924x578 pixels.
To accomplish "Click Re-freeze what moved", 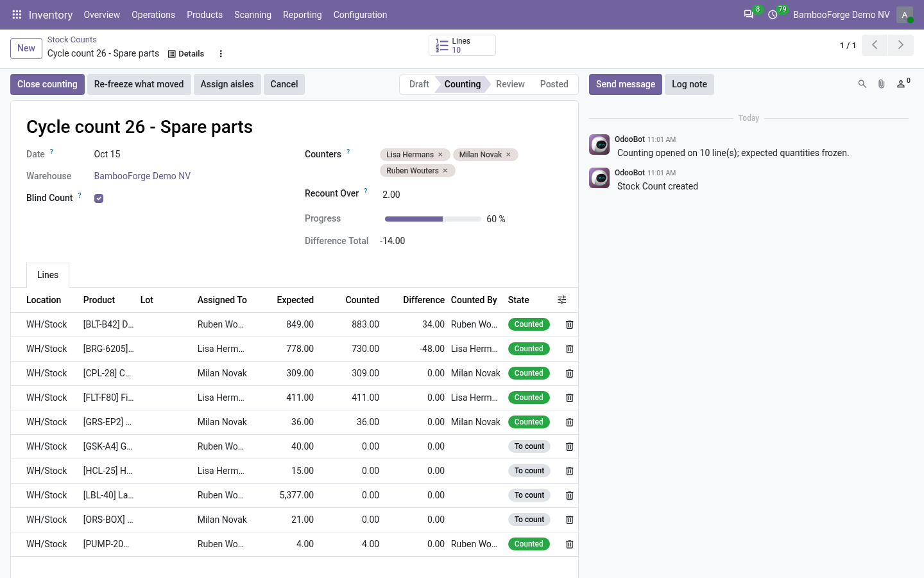I will (139, 84).
